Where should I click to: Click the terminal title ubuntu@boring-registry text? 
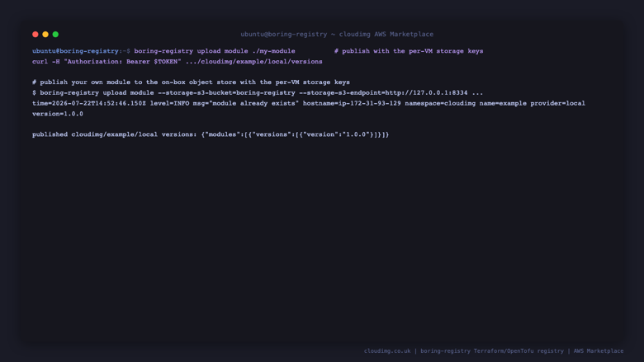tap(284, 35)
